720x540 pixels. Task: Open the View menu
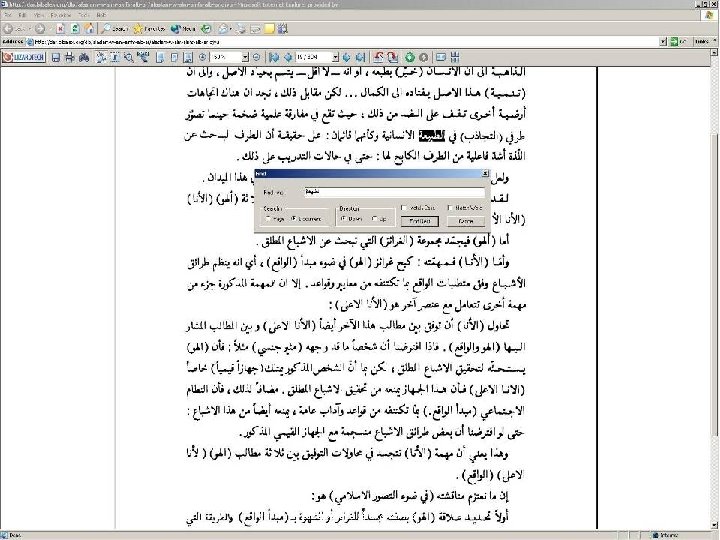[x=39, y=15]
